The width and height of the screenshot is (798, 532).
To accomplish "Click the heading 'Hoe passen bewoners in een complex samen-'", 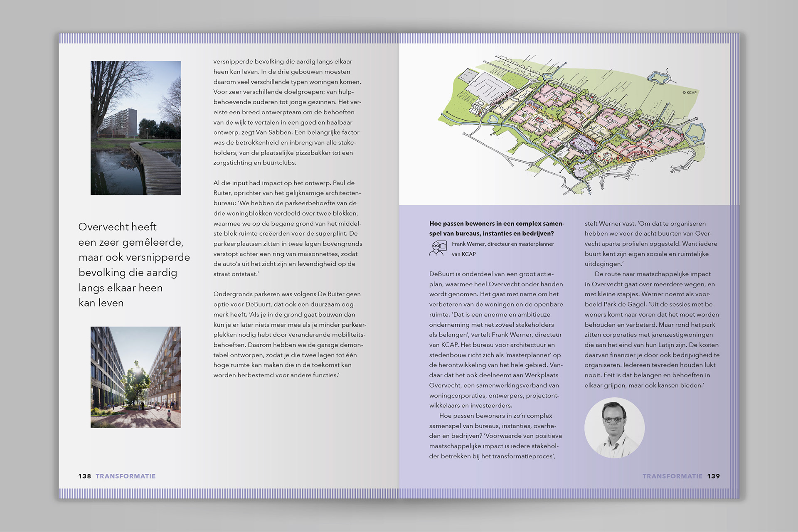I will tap(497, 224).
